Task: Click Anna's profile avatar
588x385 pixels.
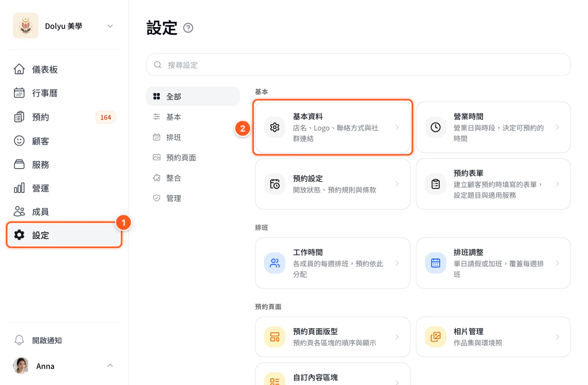Action: point(21,366)
